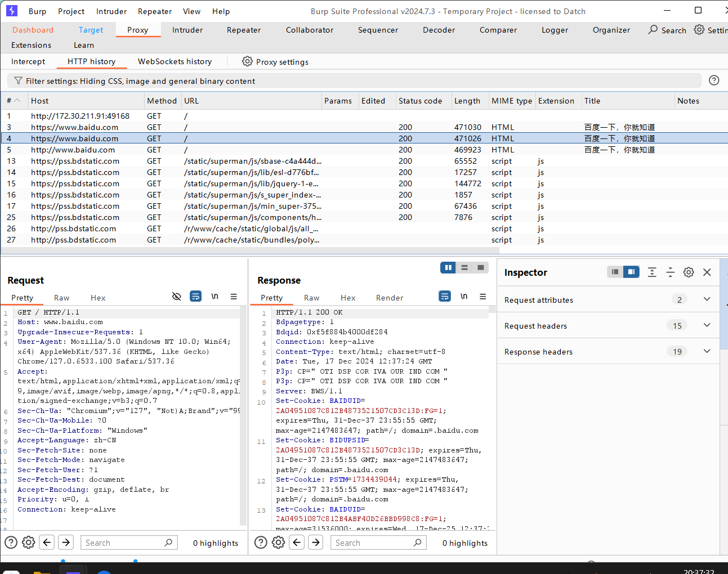The image size is (728, 574).
Task: Toggle show newline characters in Response panel
Action: [464, 297]
